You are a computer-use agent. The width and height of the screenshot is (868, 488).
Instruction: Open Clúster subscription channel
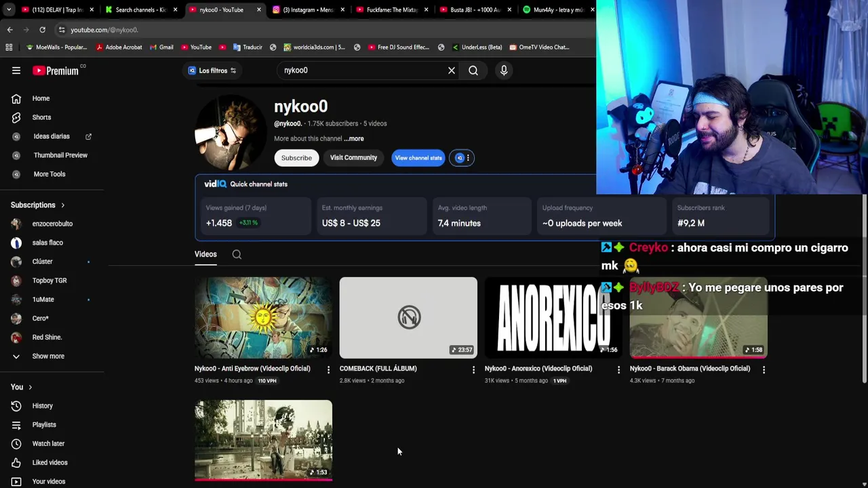[x=42, y=262]
